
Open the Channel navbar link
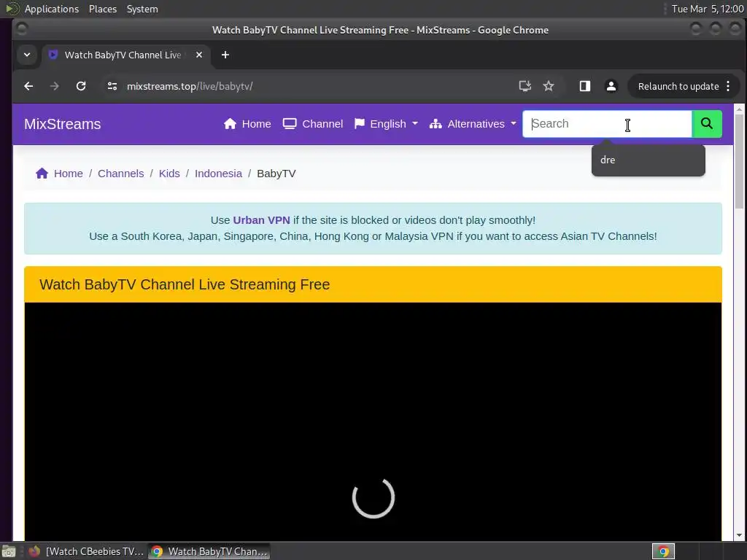click(312, 124)
